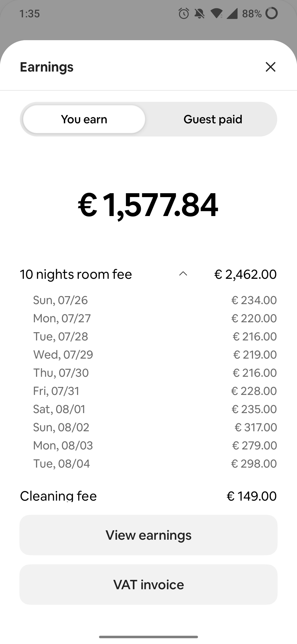
Task: Close the Earnings sheet with X icon
Action: [271, 67]
